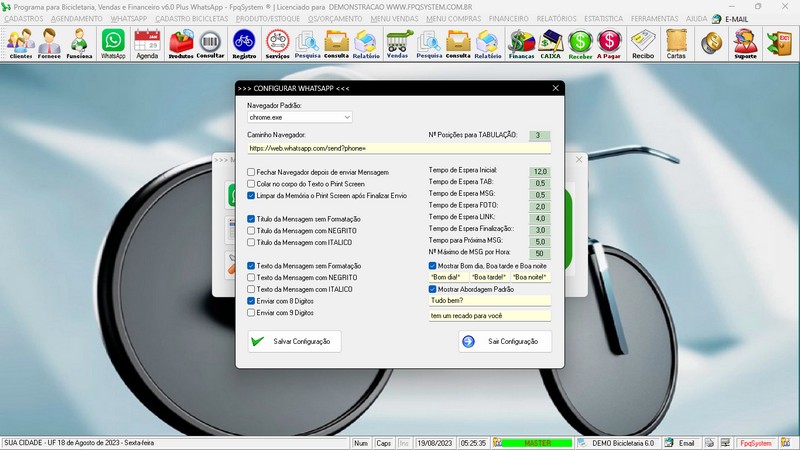The width and height of the screenshot is (800, 450).
Task: Open the CAIXA cash register icon
Action: (550, 43)
